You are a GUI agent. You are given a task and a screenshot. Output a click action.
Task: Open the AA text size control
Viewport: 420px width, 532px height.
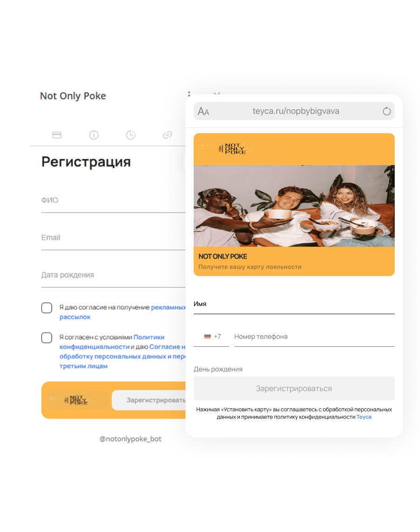click(x=203, y=111)
